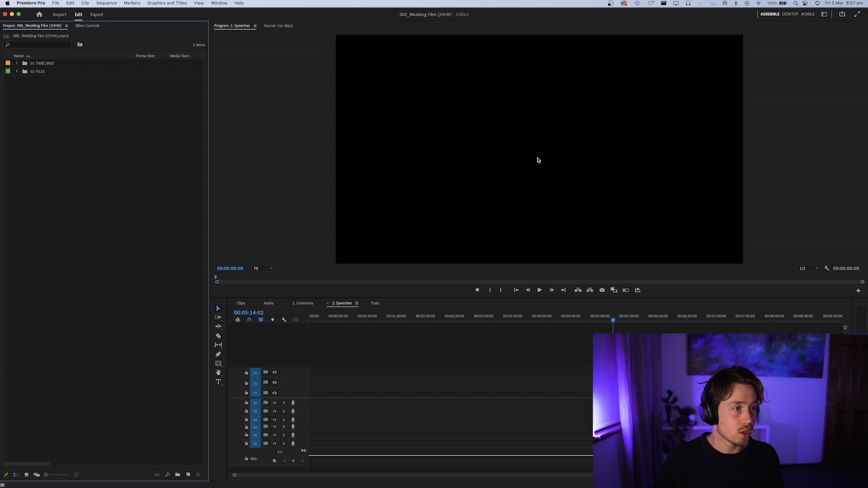Viewport: 868px width, 488px height.
Task: Lock track V3 with the padlock
Action: tap(246, 372)
